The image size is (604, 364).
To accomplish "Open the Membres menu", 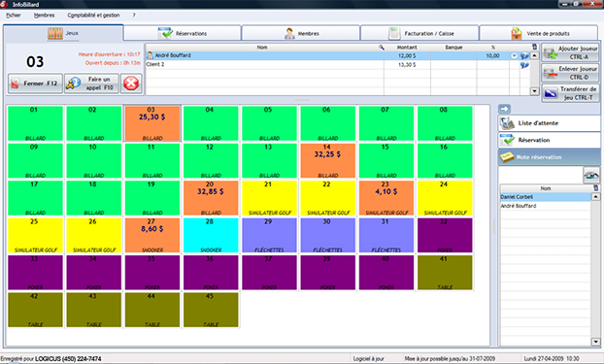I will pos(44,16).
